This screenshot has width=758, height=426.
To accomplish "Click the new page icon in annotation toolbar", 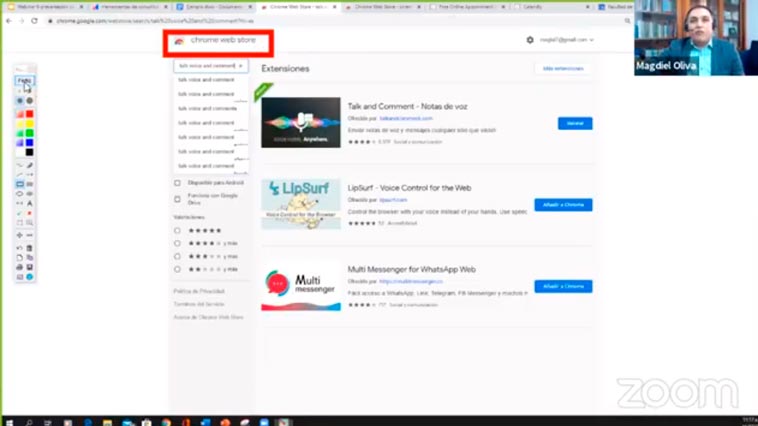I will click(x=19, y=258).
